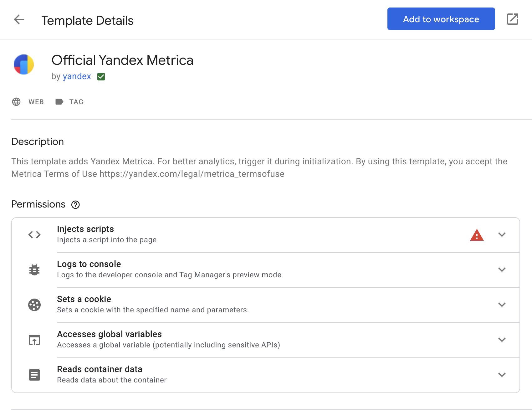Click the Injects scripts code brackets icon

[34, 235]
